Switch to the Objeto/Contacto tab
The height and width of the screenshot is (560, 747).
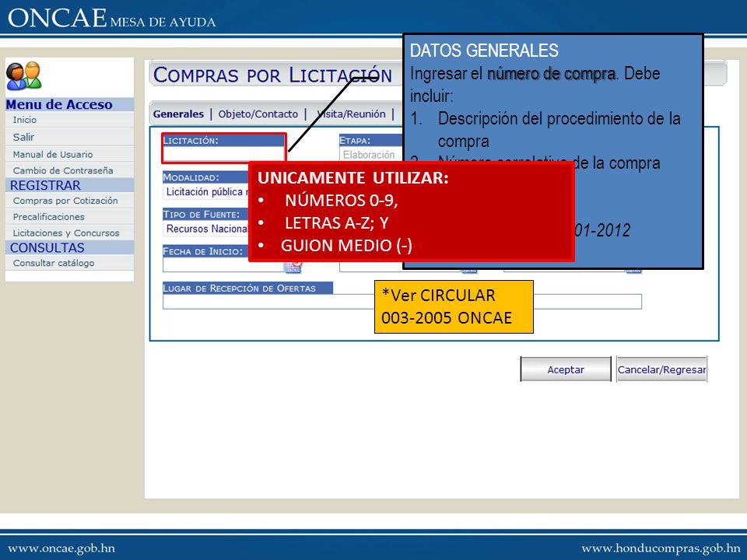click(258, 114)
